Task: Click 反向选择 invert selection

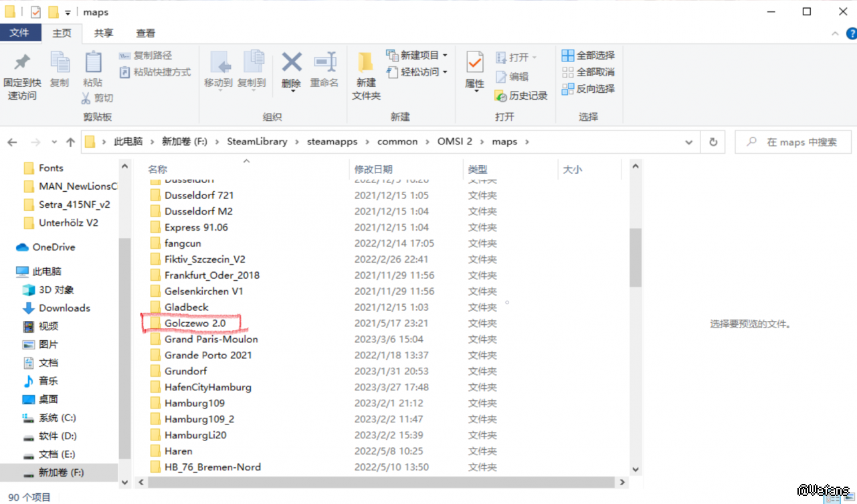Action: [x=588, y=89]
